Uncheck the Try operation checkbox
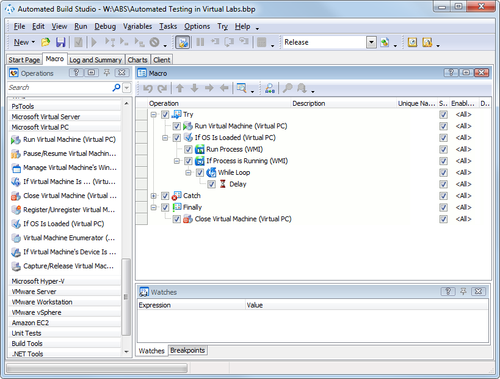This screenshot has height=379, width=500. (165, 115)
